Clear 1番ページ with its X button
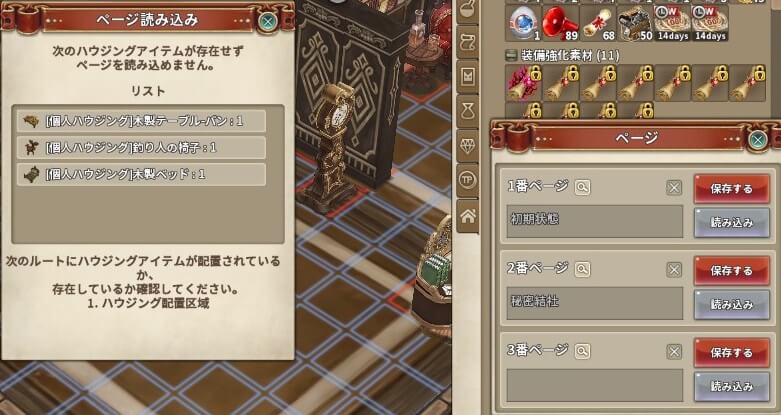Screen dimensions: 781x415 pyautogui.click(x=674, y=188)
